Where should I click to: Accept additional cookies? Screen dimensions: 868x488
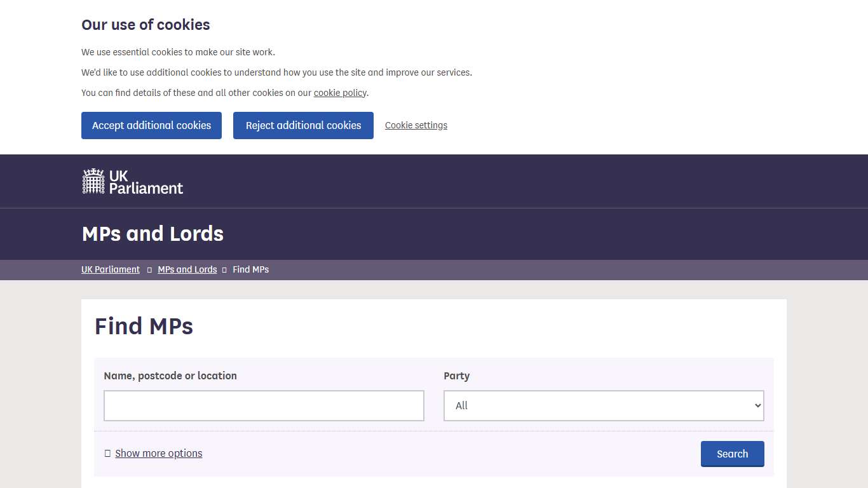[x=151, y=125]
